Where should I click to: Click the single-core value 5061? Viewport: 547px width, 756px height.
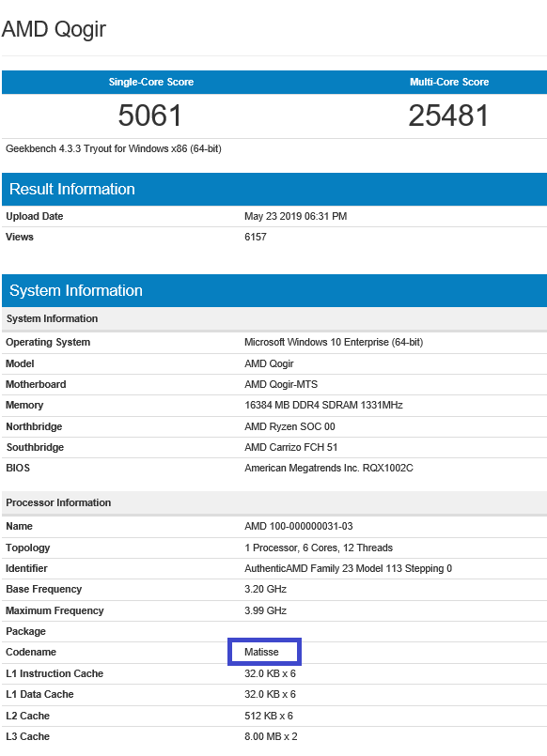pos(150,116)
